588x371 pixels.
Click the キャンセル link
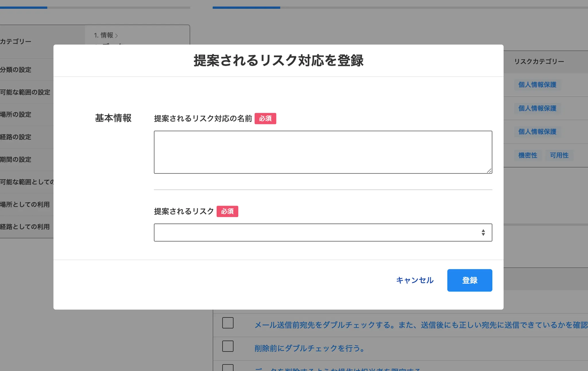click(415, 280)
